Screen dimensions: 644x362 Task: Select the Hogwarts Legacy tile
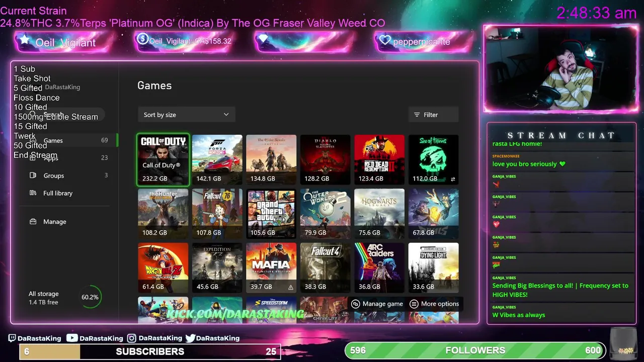point(379,214)
